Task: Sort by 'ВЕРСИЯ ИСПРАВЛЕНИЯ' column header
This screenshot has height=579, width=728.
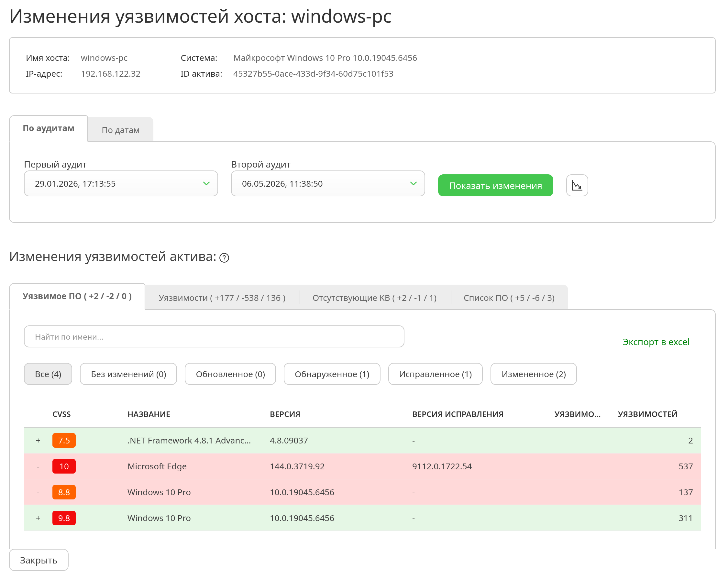Action: tap(458, 414)
